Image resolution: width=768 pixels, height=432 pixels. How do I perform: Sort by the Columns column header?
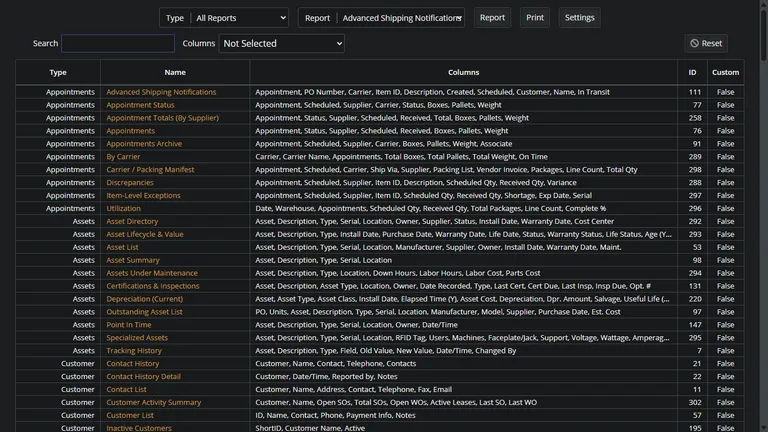tap(463, 72)
